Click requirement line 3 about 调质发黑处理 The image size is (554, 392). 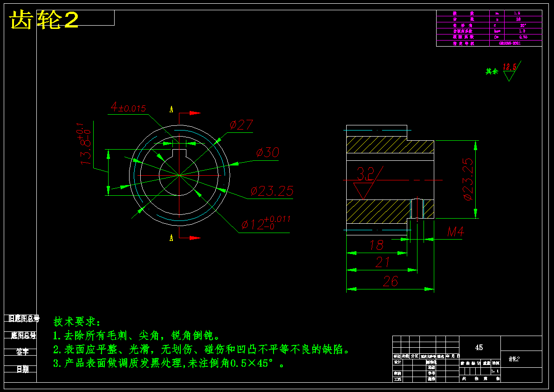[x=169, y=364]
